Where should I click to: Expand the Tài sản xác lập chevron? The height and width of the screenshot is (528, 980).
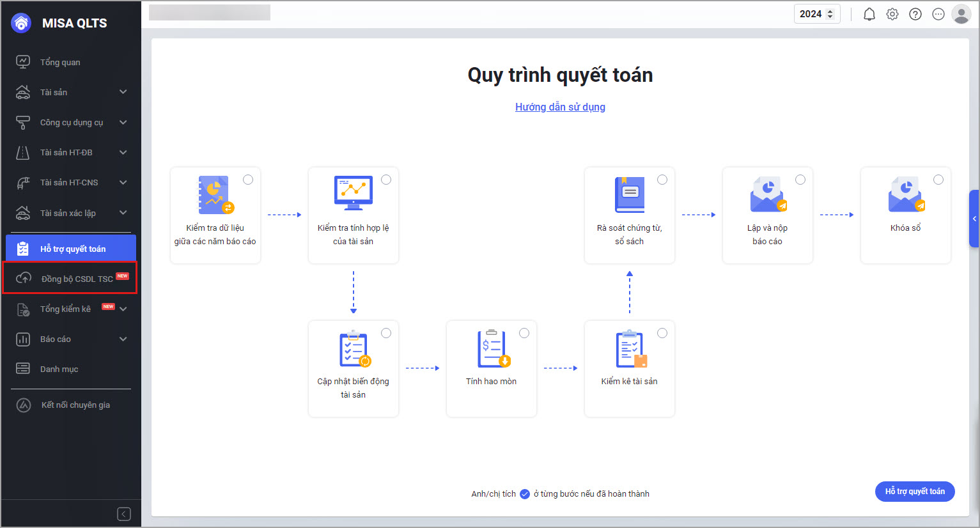(123, 213)
